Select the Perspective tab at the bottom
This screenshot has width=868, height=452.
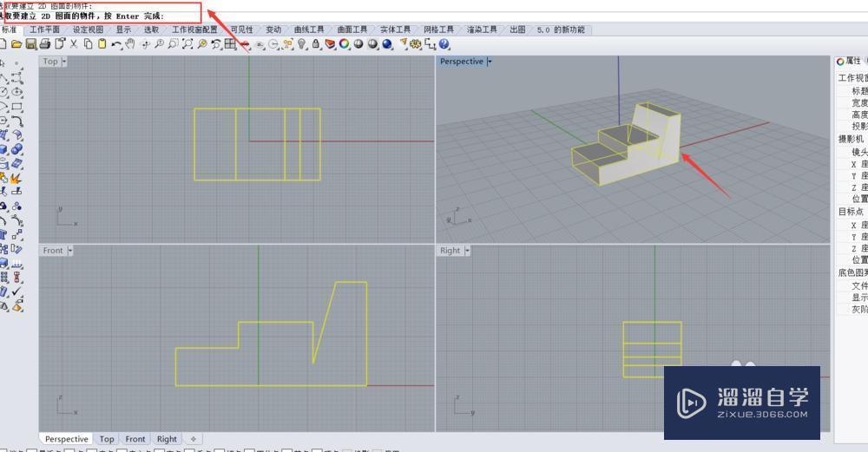pyautogui.click(x=67, y=439)
